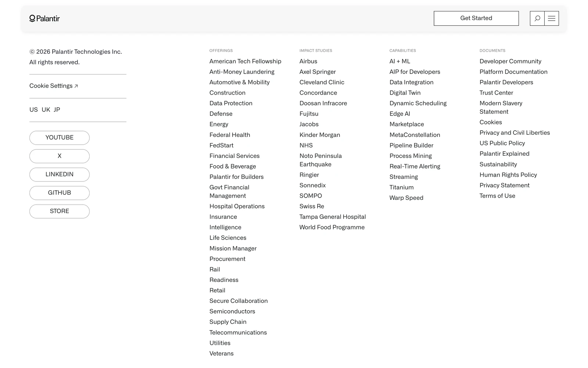The image size is (588, 368).
Task: Open the Secure Collaboration link
Action: point(239,301)
